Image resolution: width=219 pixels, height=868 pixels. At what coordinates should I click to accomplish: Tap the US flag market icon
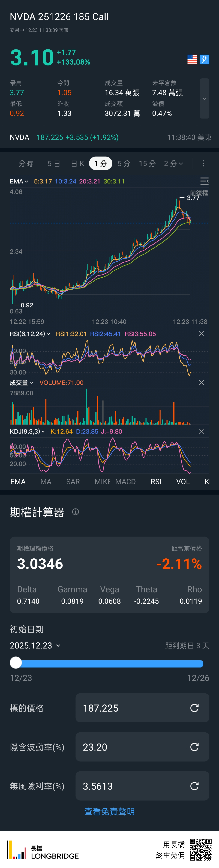click(192, 59)
